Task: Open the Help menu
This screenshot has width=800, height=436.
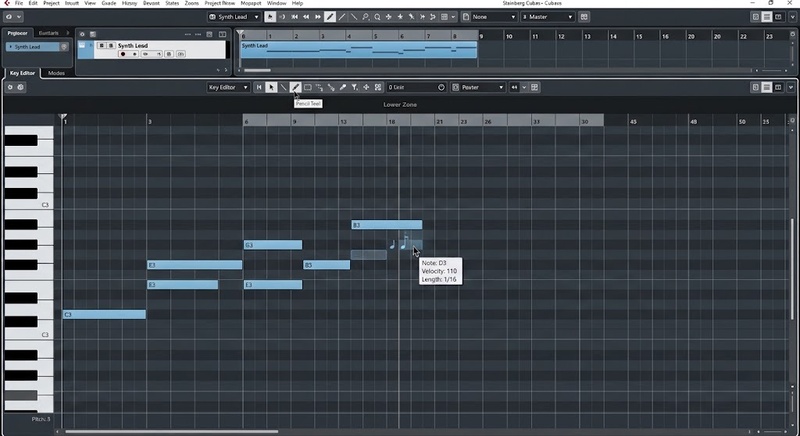Action: pyautogui.click(x=297, y=3)
